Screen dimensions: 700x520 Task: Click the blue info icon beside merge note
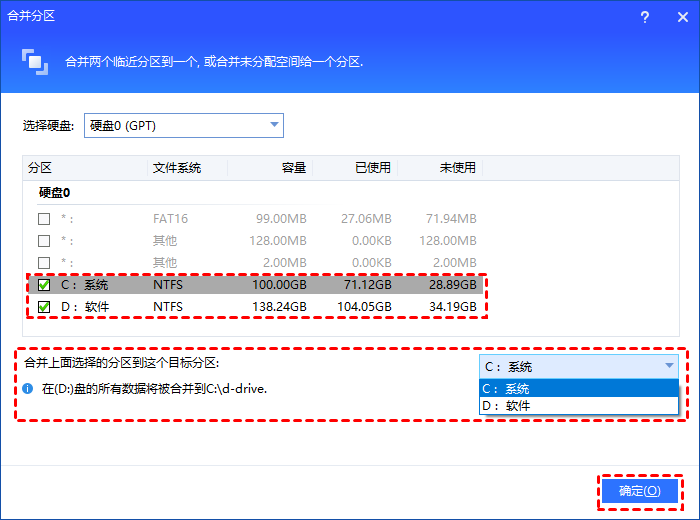(28, 388)
